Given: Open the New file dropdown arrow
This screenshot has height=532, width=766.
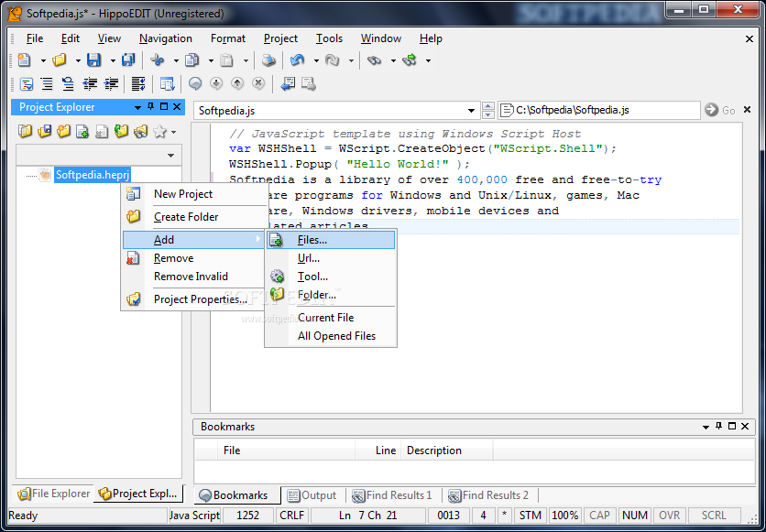Looking at the screenshot, I should click(x=43, y=60).
